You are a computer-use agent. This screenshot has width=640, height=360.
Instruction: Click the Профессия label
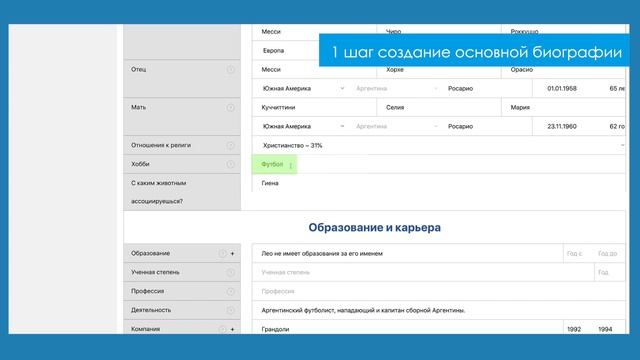point(147,291)
